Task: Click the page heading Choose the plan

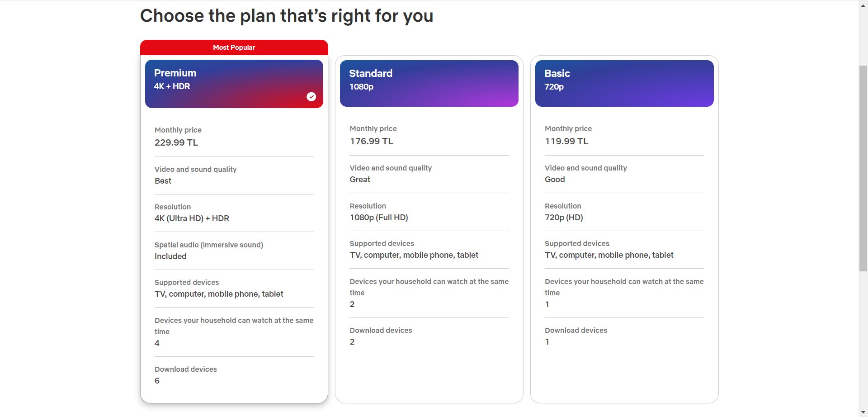Action: pos(287,16)
